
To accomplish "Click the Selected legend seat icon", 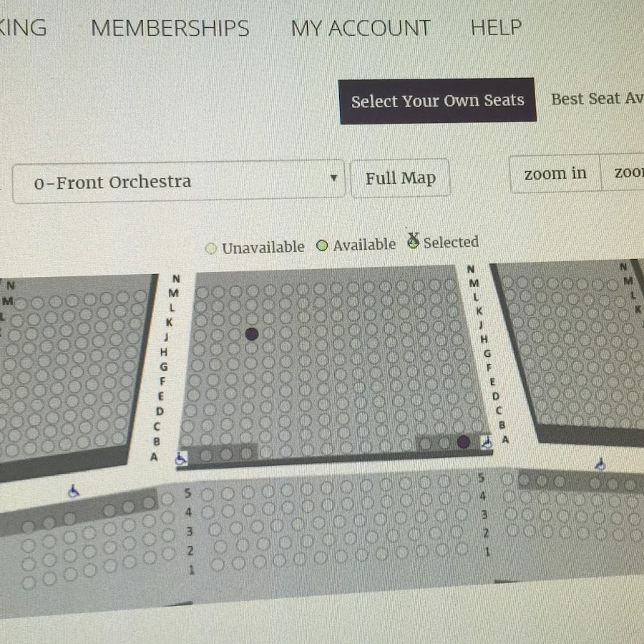I will tap(413, 241).
